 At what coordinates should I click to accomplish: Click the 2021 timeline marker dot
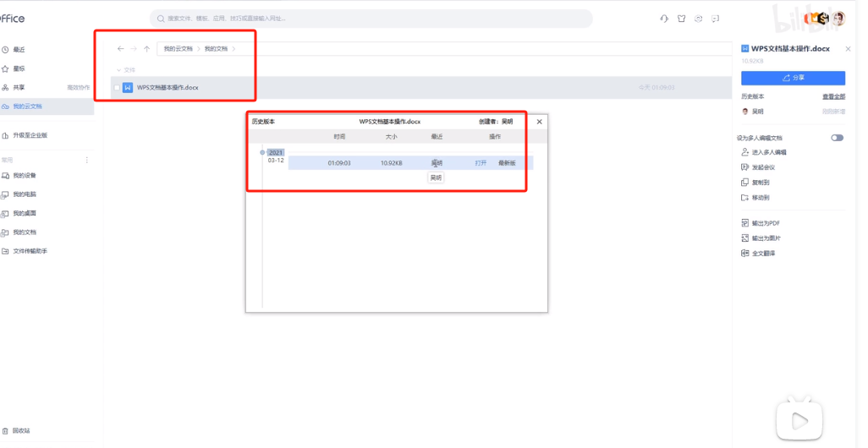click(x=262, y=153)
